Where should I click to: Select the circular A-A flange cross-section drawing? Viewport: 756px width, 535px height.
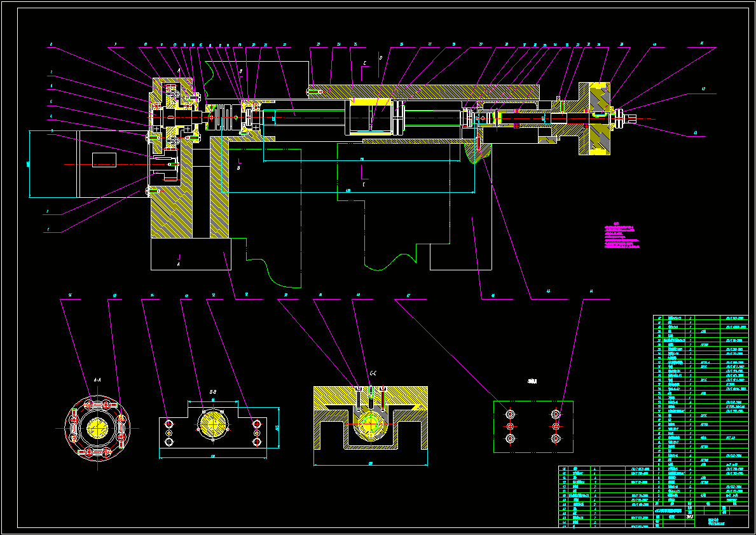[x=97, y=428]
